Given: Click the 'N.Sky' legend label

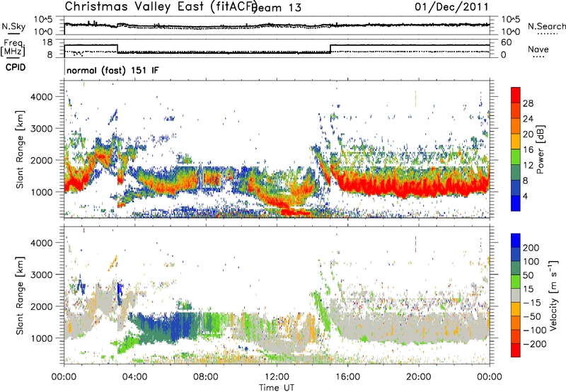Looking at the screenshot, I should pos(13,27).
